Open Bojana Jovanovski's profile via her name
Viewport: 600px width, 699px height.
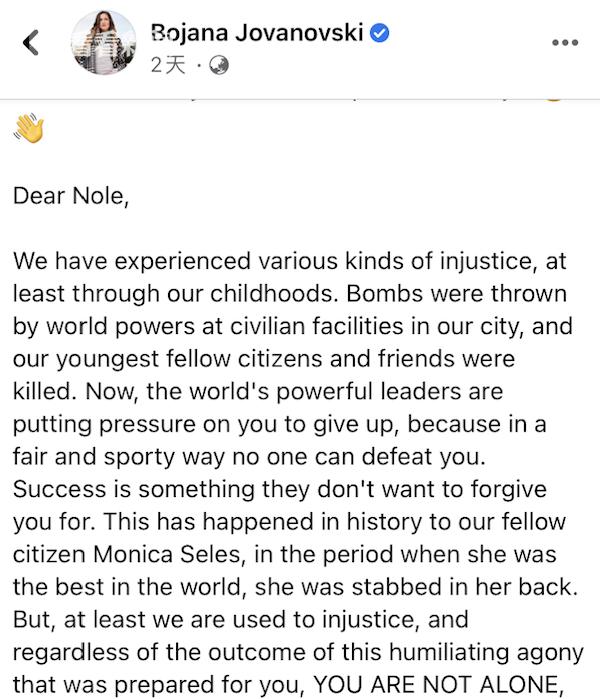tap(257, 33)
